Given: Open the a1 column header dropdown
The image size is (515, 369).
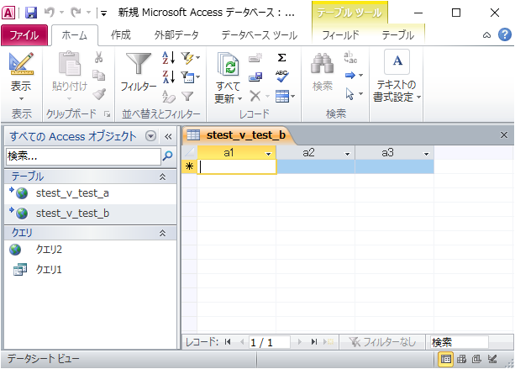Looking at the screenshot, I should point(268,154).
